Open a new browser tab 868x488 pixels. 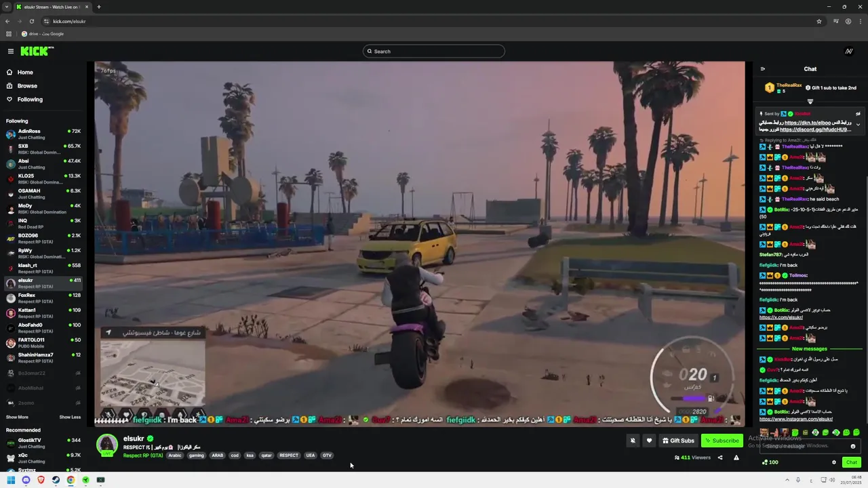[x=98, y=7]
